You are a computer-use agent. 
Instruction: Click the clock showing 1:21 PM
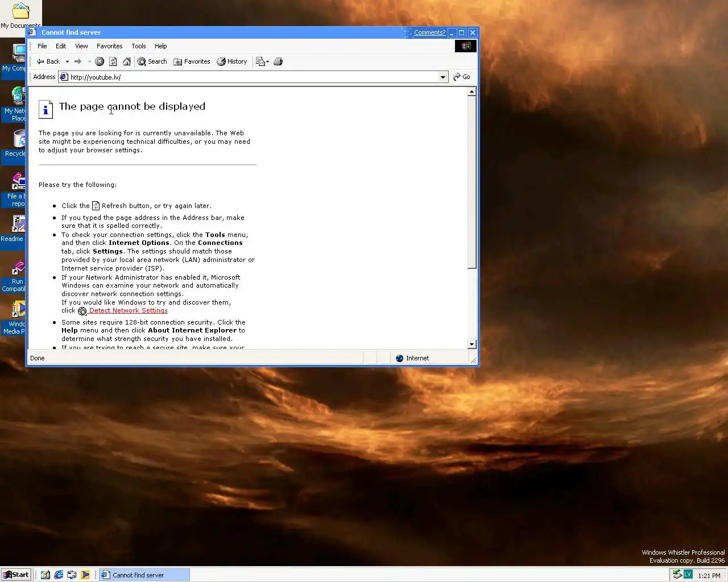[709, 575]
